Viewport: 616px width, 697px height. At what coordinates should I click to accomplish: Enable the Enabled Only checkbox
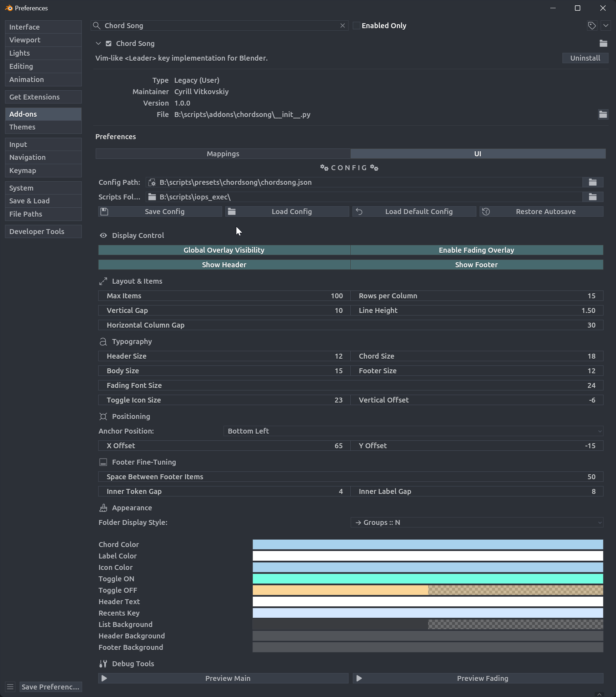click(x=357, y=25)
